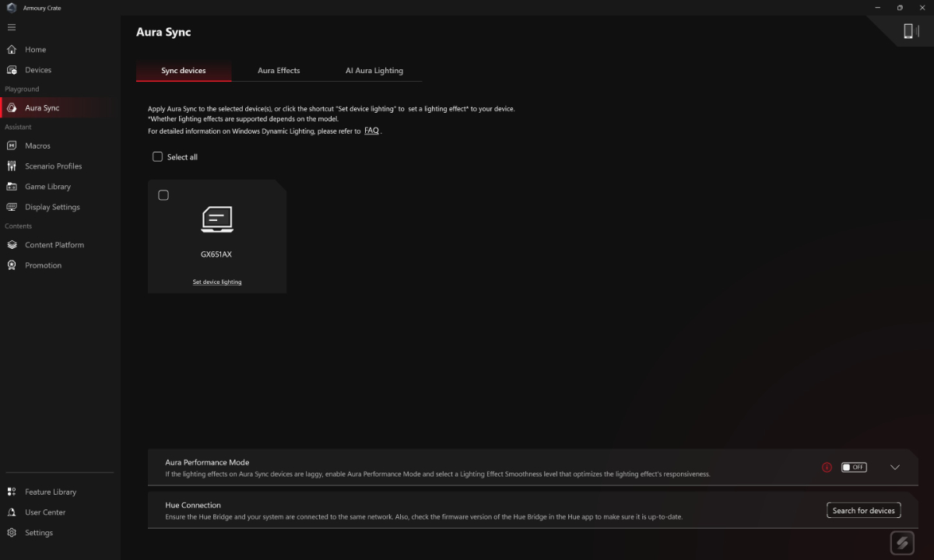Click the Scenario Profiles icon
Image resolution: width=934 pixels, height=560 pixels.
(x=12, y=166)
